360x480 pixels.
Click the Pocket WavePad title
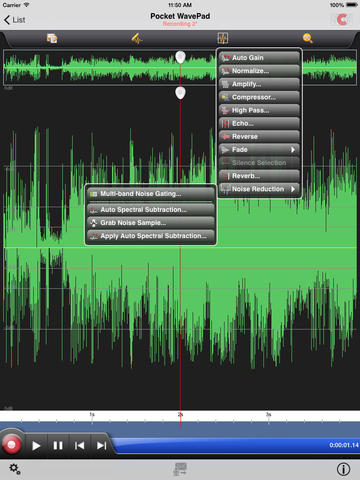click(180, 16)
